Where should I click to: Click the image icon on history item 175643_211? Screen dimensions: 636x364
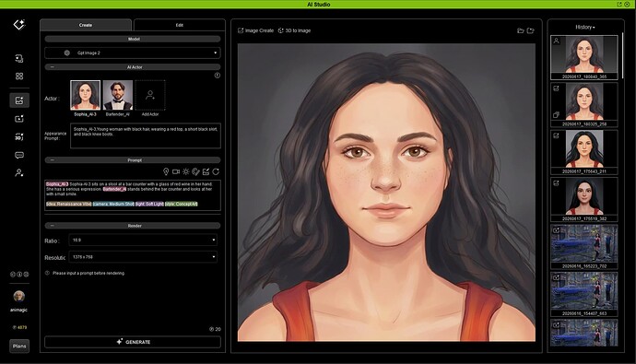coord(556,135)
